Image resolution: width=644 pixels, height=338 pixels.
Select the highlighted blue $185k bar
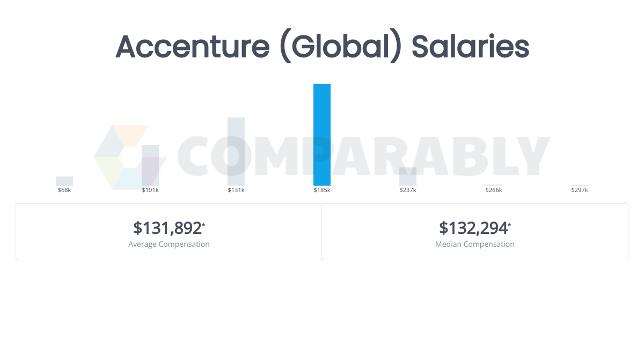322,134
